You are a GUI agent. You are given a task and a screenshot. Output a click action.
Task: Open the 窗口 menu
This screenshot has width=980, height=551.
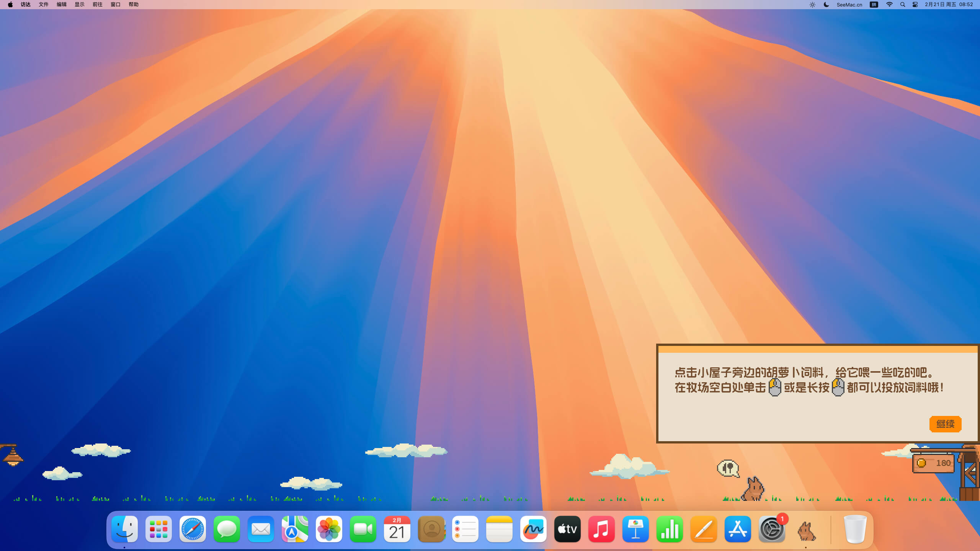(x=116, y=5)
